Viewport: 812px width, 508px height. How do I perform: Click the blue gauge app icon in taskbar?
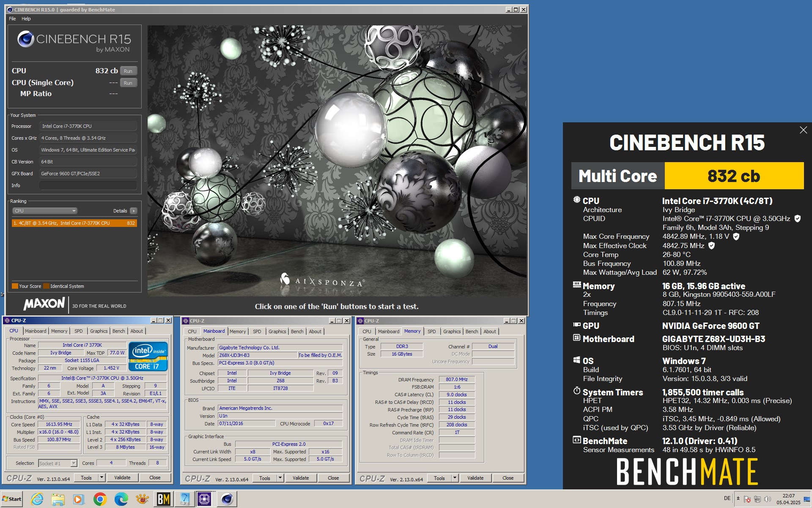point(184,499)
